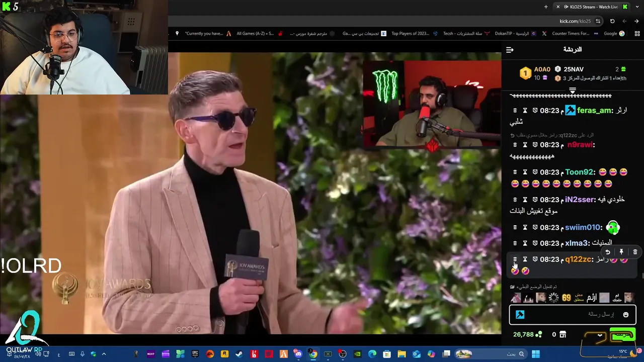Screen dimensions: 644x362
Task: Timeout user feras_am with hourglass icon
Action: 525,110
